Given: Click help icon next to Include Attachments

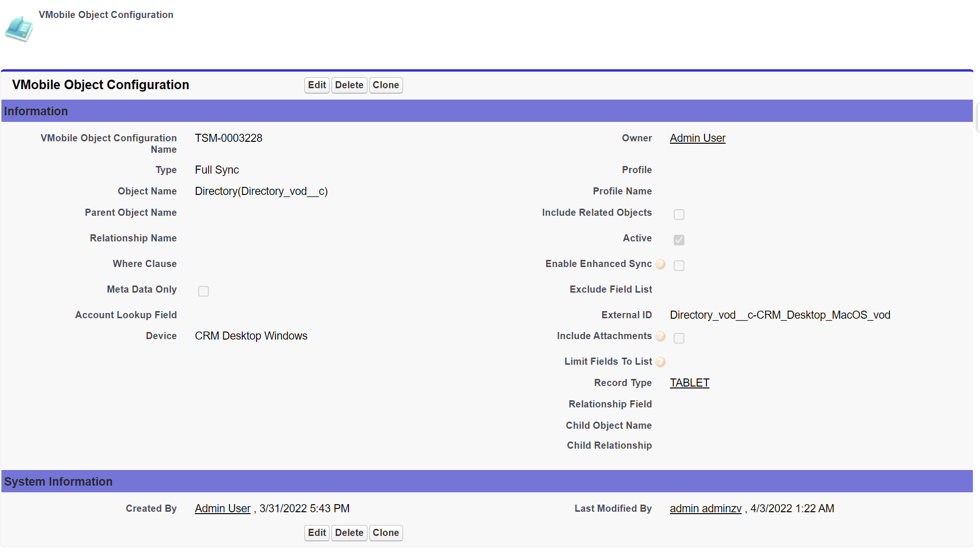Looking at the screenshot, I should point(660,337).
